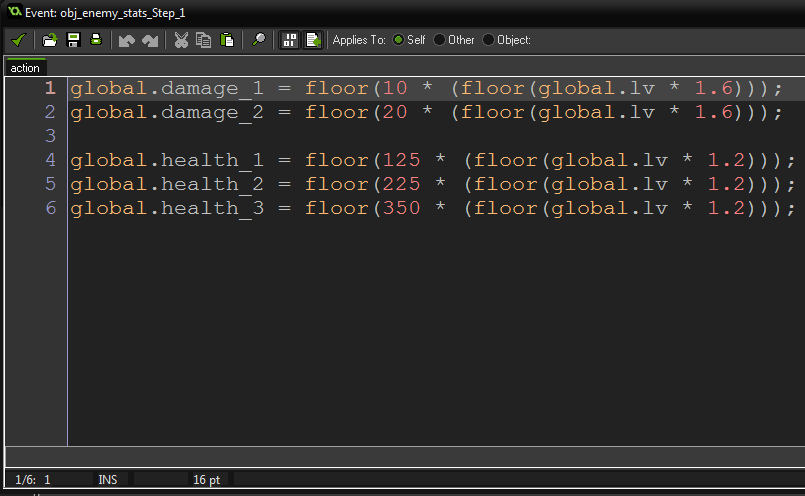Click the 1.2 multiplier on line 6
This screenshot has height=496, width=805.
726,208
